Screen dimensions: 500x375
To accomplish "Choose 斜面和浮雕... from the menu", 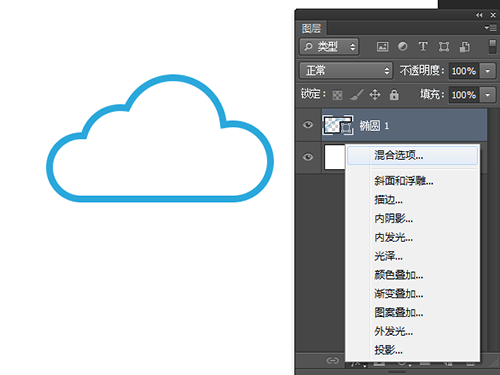I will point(413,181).
